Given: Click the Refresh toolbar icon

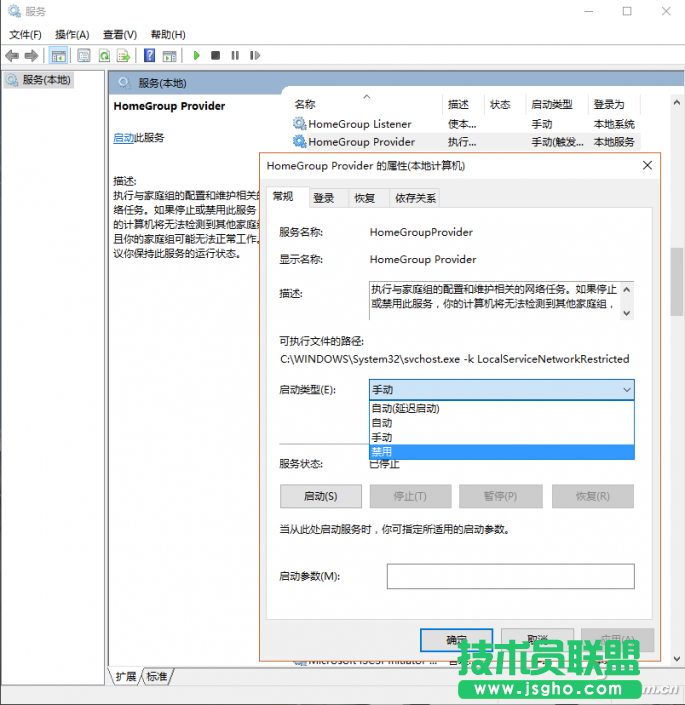Looking at the screenshot, I should point(104,56).
